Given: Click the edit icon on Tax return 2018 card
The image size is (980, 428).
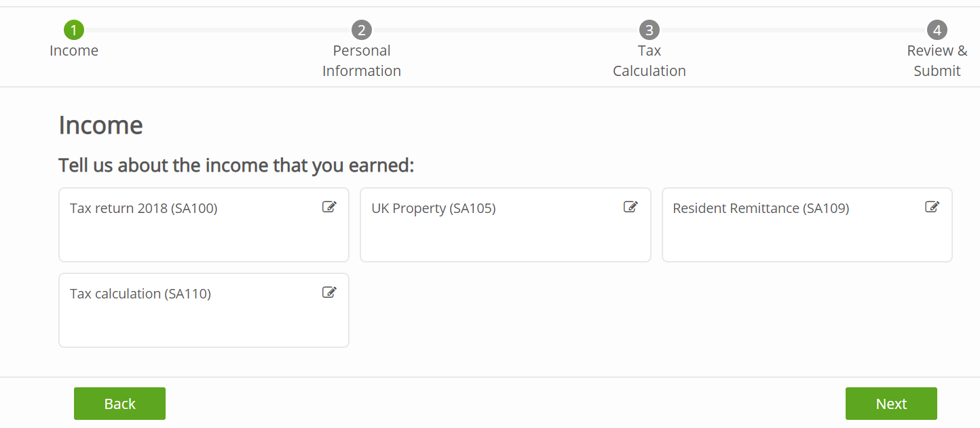Looking at the screenshot, I should 329,208.
